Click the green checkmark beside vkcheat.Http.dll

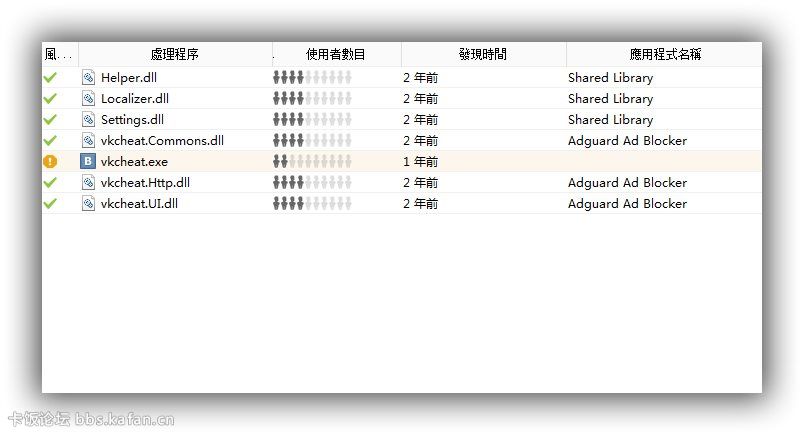[50, 183]
